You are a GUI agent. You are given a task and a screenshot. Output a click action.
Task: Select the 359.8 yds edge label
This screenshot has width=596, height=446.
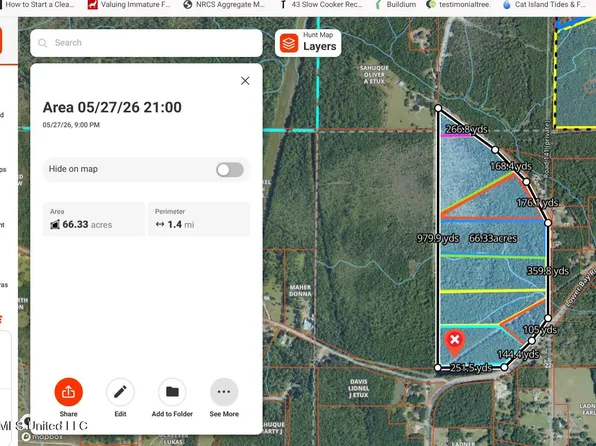(548, 271)
